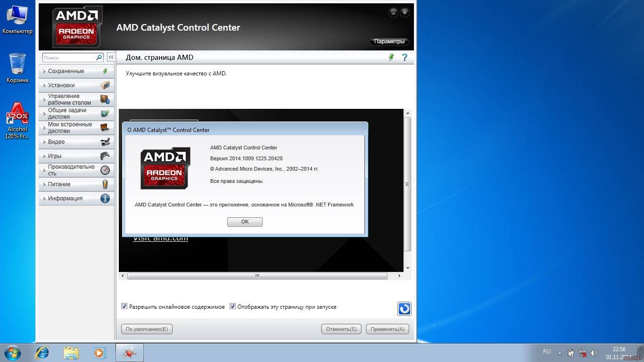Open the Компьютер desktop icon
The height and width of the screenshot is (362, 644).
point(17,20)
